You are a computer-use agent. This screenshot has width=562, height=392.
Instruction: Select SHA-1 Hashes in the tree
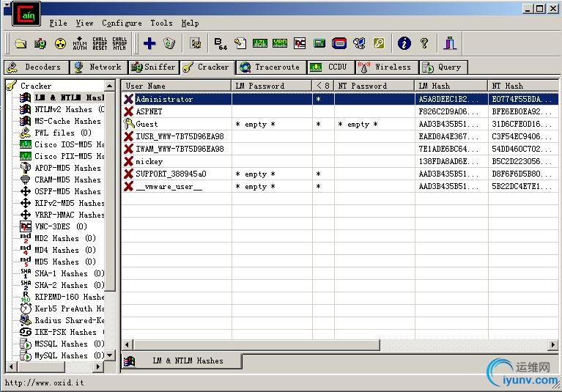69,273
